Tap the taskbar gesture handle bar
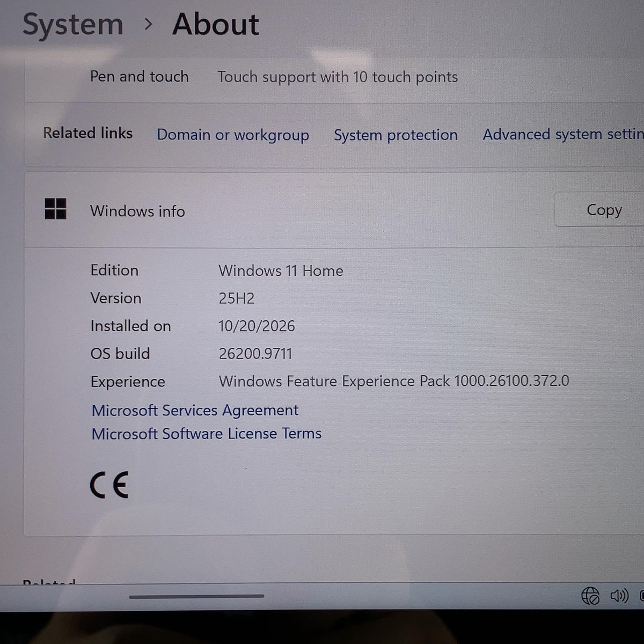The image size is (644, 644). 196,596
